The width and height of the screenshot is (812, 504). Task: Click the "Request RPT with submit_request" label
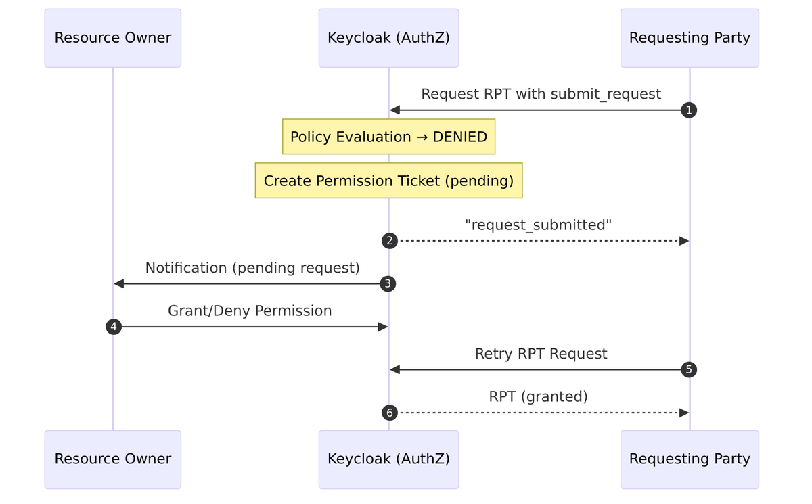tap(541, 94)
